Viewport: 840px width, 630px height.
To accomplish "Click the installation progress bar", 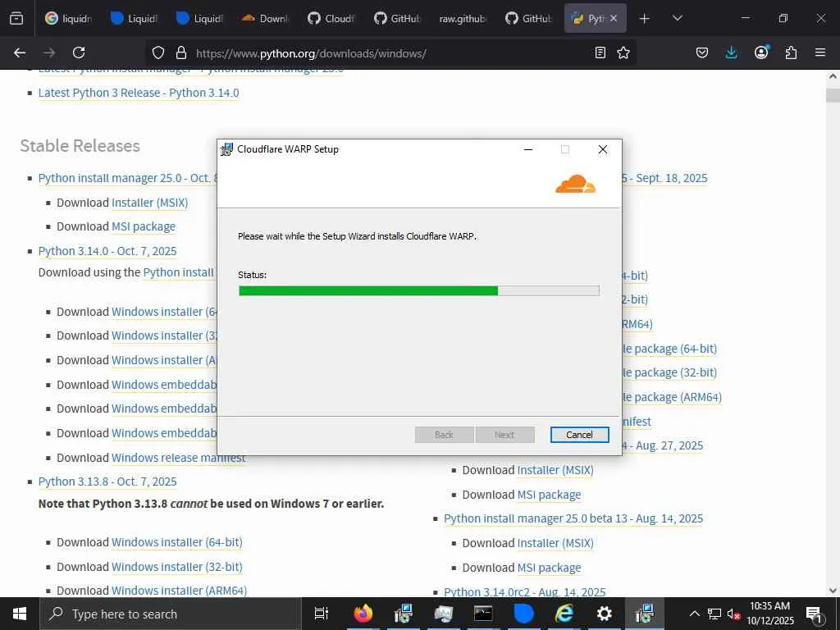I will click(419, 291).
